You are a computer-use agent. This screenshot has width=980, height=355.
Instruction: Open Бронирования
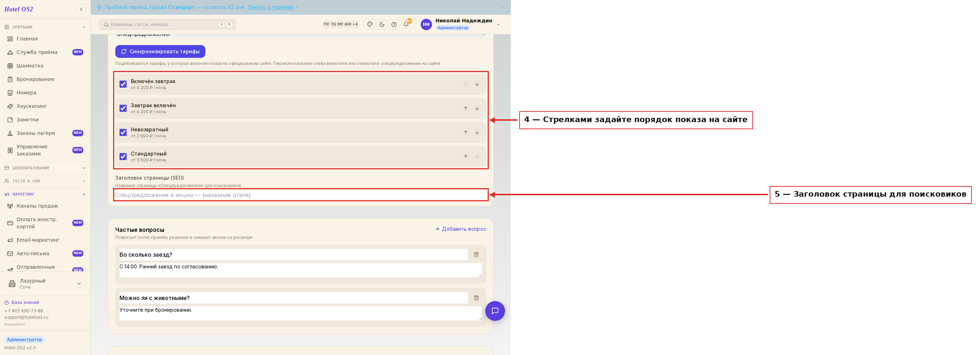tap(45, 79)
